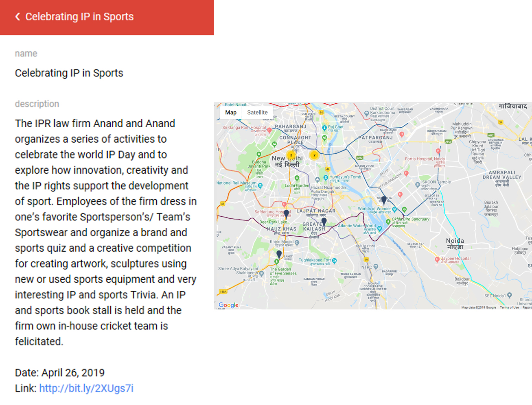Open the yellow cluster marker over New Delhi
532x405 pixels.
[x=291, y=155]
